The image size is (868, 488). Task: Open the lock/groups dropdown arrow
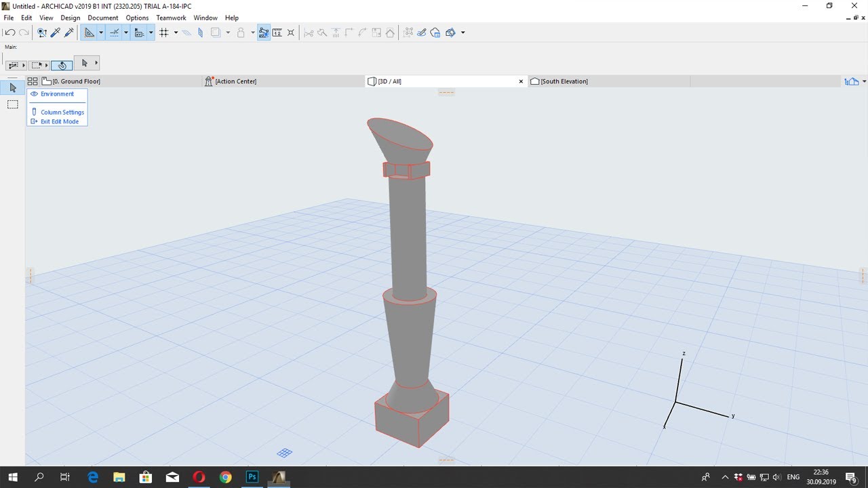[x=253, y=33]
